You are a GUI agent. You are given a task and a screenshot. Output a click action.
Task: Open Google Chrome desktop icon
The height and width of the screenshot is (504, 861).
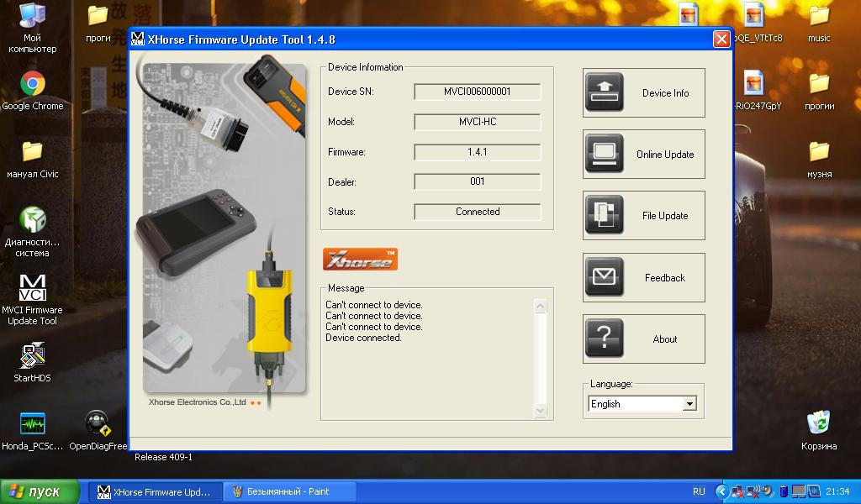(33, 85)
